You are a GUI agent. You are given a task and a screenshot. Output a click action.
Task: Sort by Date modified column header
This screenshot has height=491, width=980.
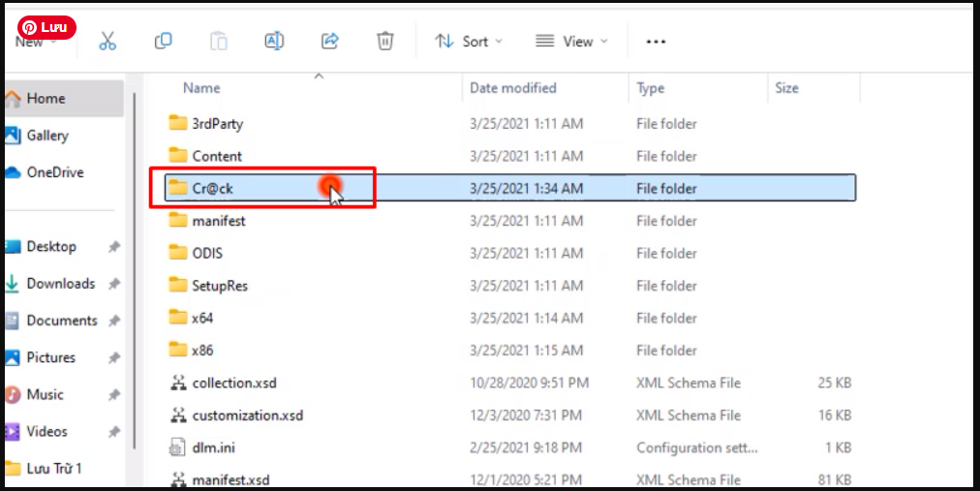tap(512, 88)
